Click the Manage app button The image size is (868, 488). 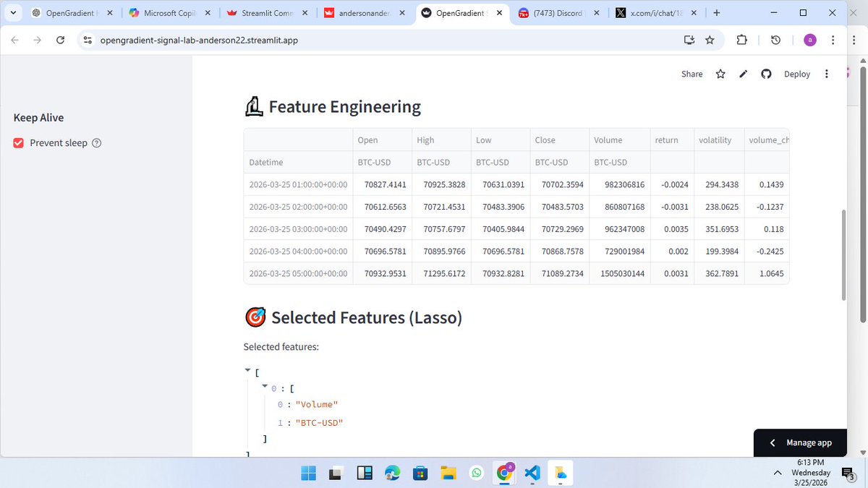800,442
